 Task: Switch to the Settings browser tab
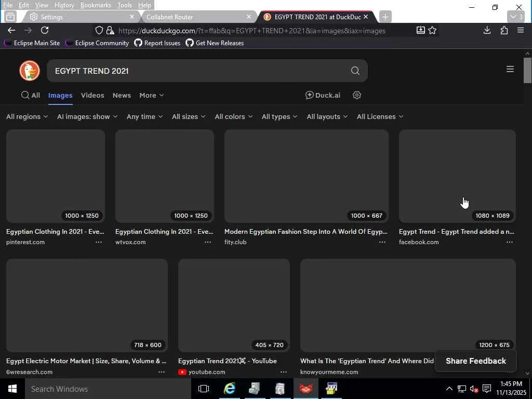point(81,17)
